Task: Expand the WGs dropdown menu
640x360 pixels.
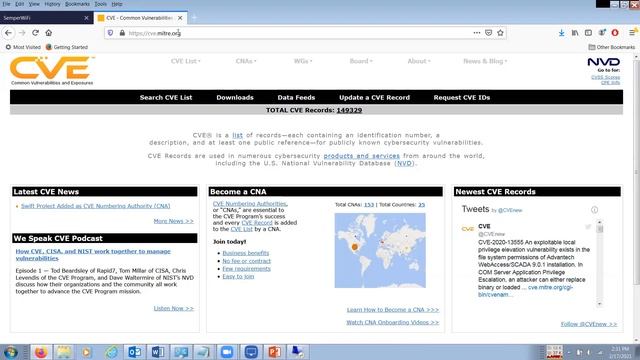Action: (x=303, y=61)
